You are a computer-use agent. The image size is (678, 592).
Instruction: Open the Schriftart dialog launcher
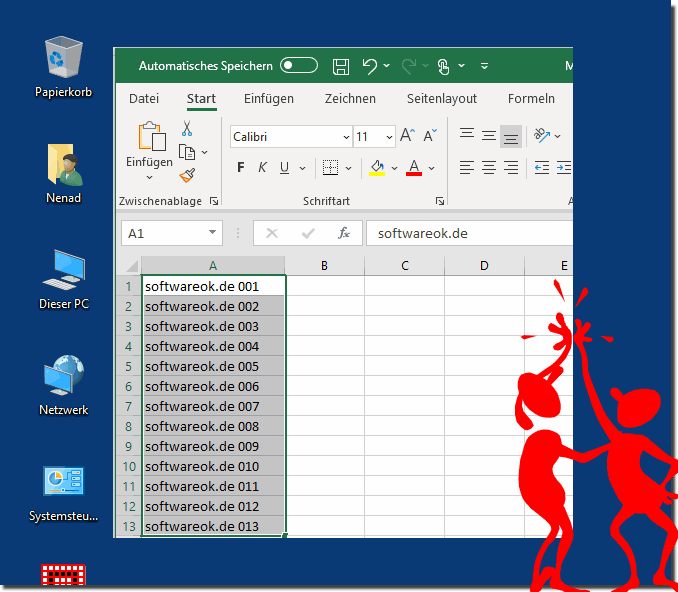[440, 201]
